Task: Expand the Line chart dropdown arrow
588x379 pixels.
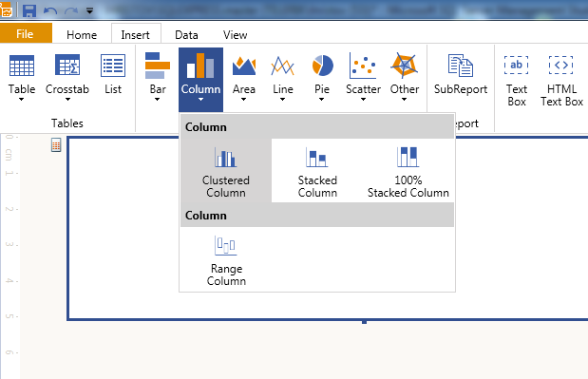Action: point(282,100)
